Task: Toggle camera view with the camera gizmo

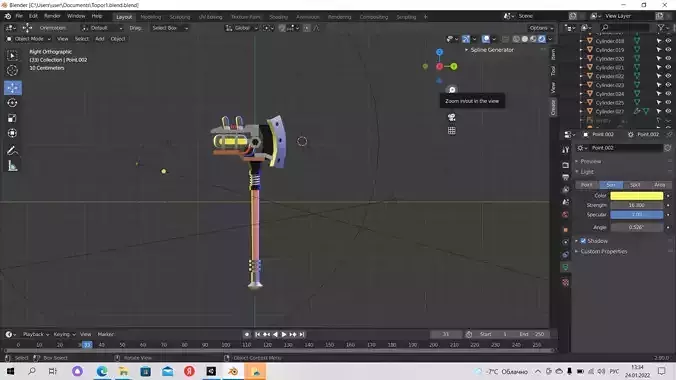Action: click(451, 117)
